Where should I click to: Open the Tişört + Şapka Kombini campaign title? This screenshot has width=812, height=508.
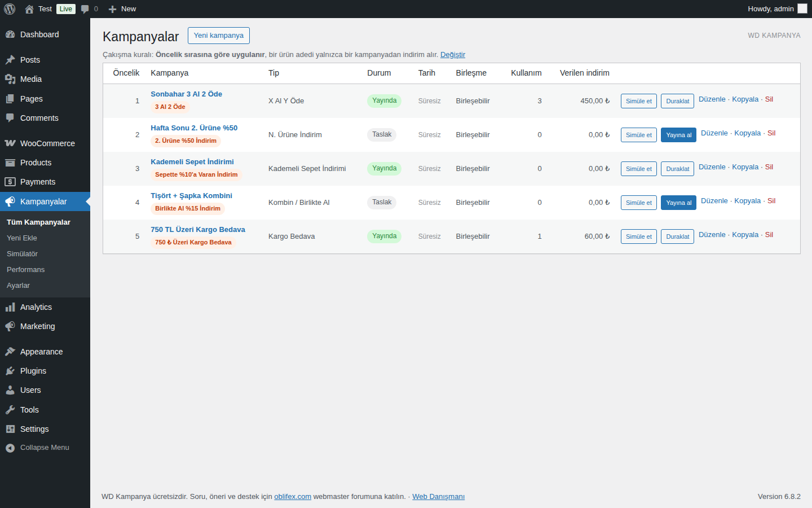[x=191, y=196]
